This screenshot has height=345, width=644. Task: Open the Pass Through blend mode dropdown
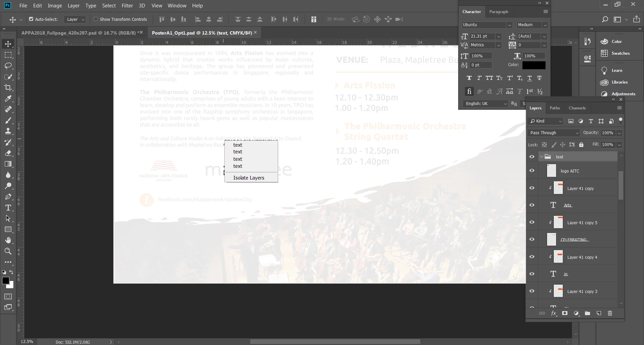pyautogui.click(x=553, y=133)
